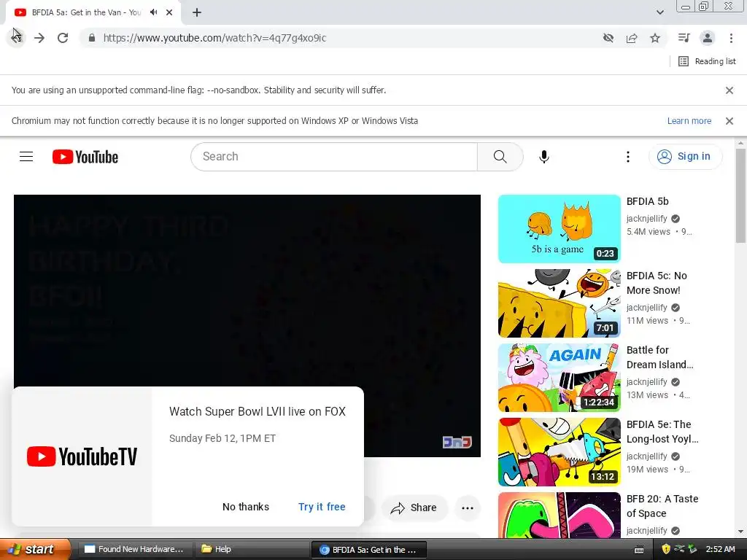
Task: Click the scrollbar down arrow
Action: coord(740,532)
